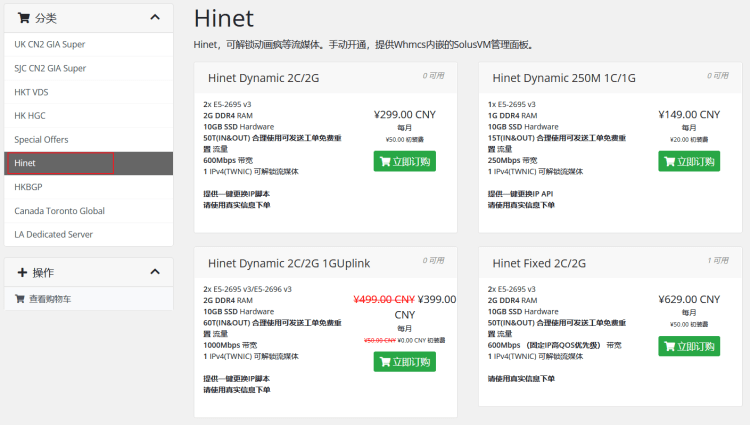The width and height of the screenshot is (750, 425).
Task: Click the 15T(IN&OUT) traffic line
Action: pyautogui.click(x=557, y=143)
